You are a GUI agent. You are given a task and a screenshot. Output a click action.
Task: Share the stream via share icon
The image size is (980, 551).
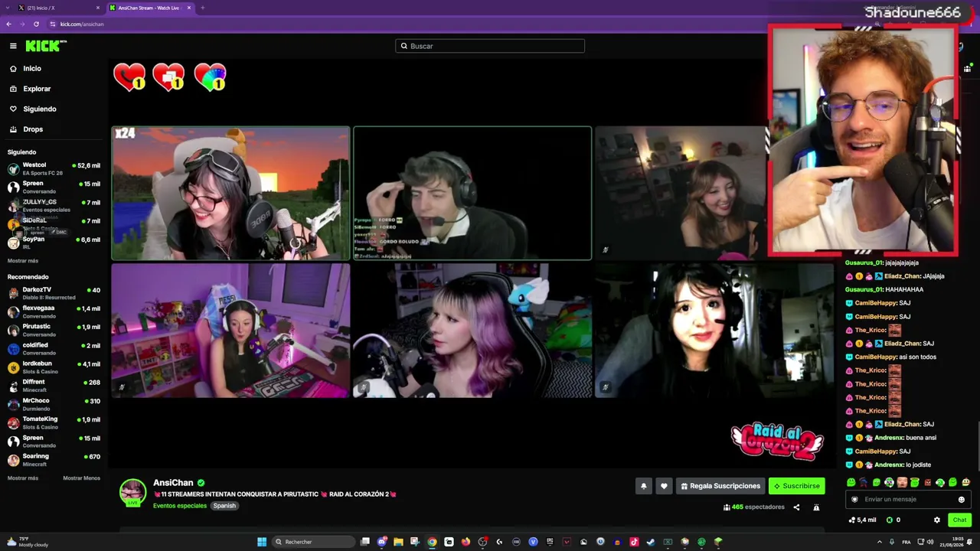click(x=796, y=507)
